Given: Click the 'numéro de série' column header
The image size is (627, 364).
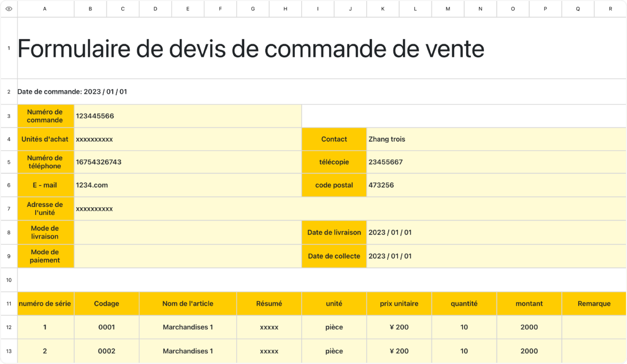Looking at the screenshot, I should [x=46, y=303].
